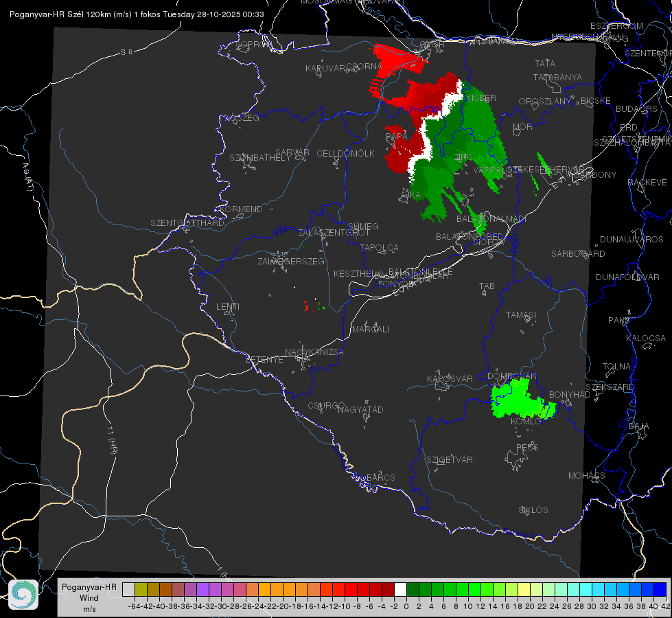This screenshot has height=618, width=672.
Task: Click the ZALAEGERSZEG city label
Action: tap(291, 261)
